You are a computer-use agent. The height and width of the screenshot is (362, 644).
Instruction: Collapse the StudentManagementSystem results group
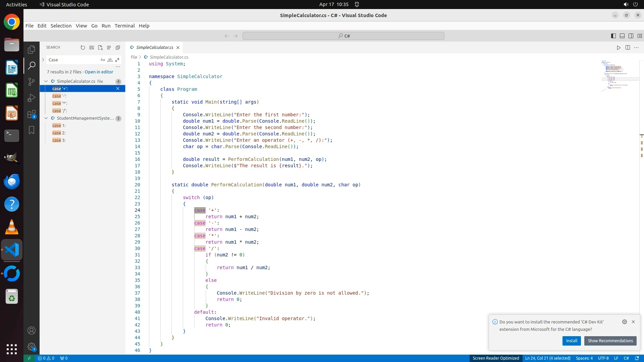coord(46,118)
